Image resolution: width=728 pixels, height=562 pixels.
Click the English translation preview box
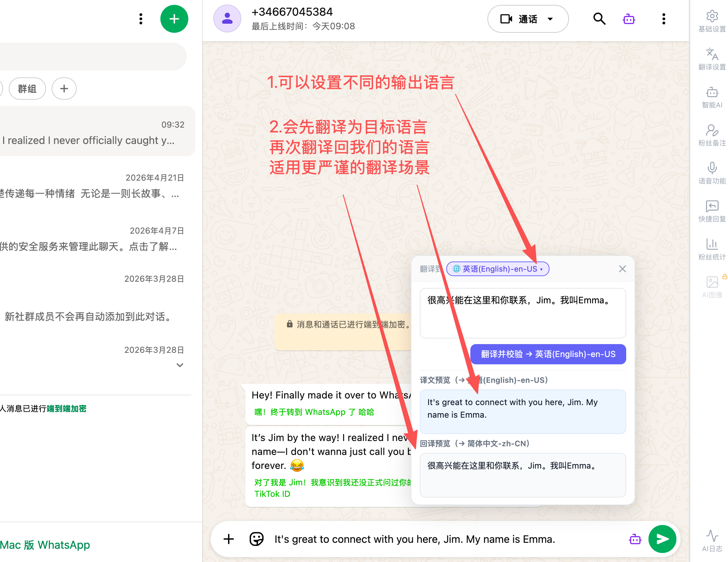(523, 411)
